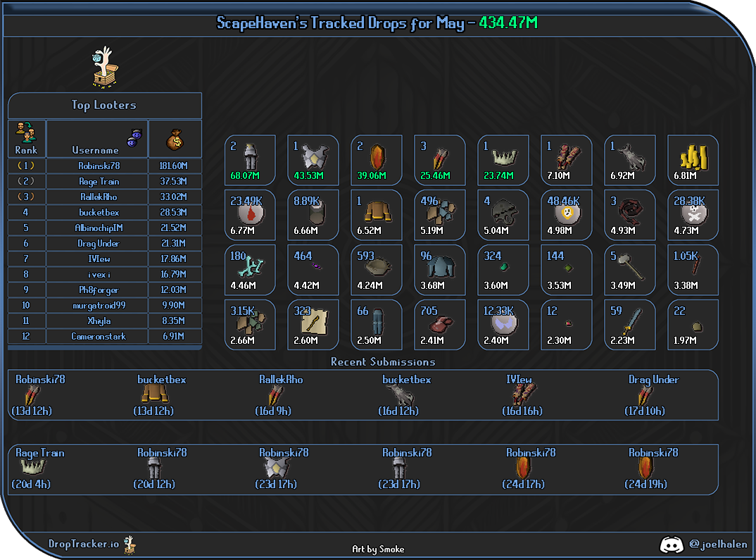756x560 pixels.
Task: Select the rune tile valued 2.40M
Action: [503, 325]
